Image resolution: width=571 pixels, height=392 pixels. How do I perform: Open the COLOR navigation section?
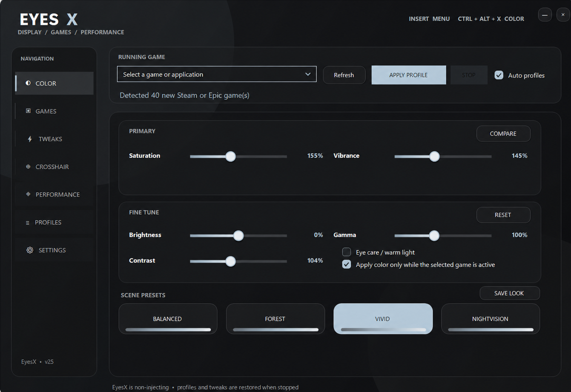(54, 83)
